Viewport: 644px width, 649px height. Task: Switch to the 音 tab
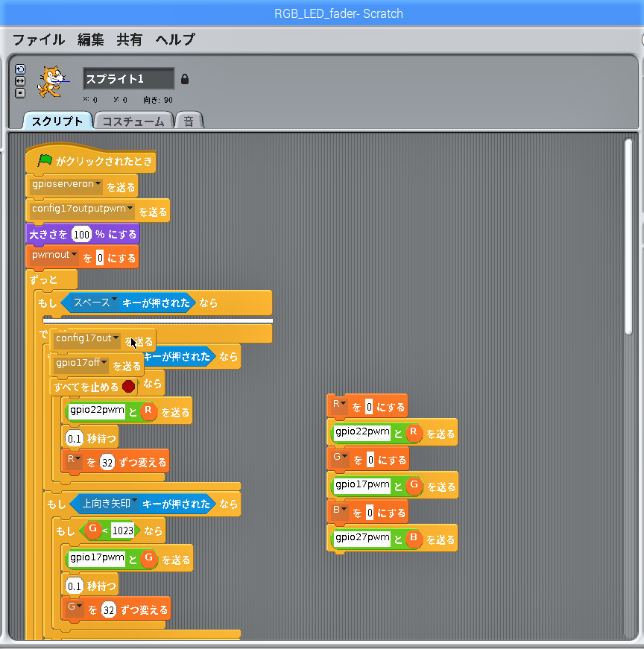tap(189, 121)
